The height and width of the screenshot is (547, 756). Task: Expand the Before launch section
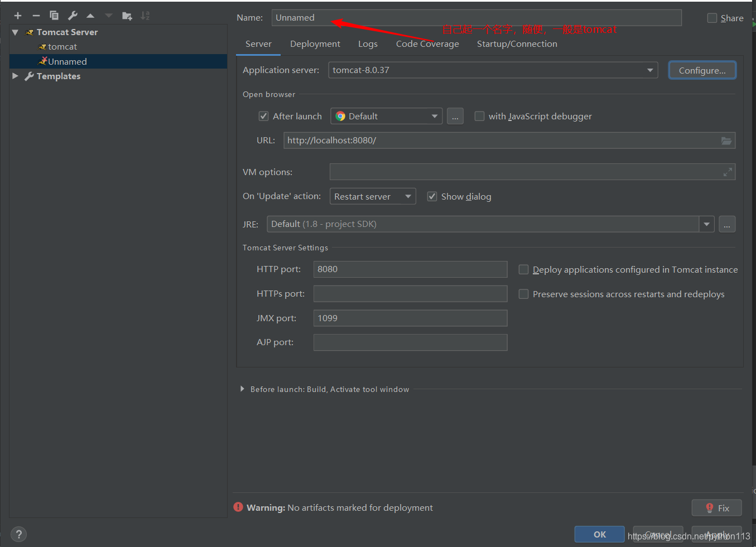click(x=242, y=389)
